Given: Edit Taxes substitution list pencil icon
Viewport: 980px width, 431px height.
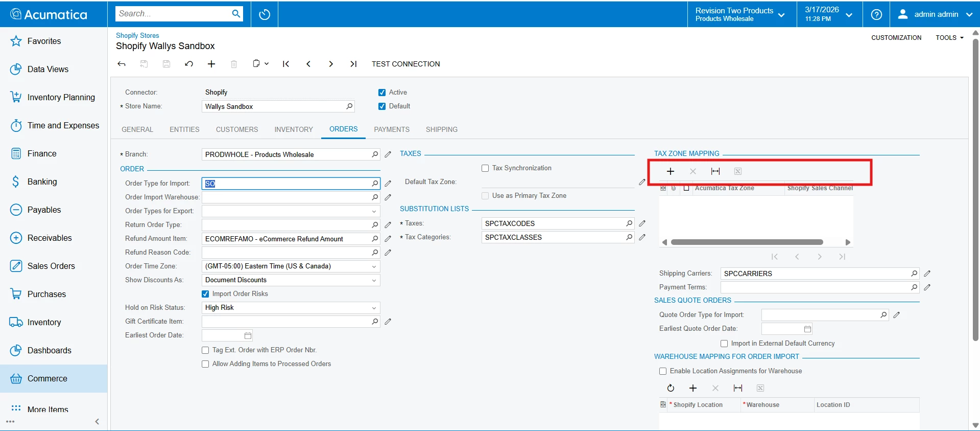Looking at the screenshot, I should [642, 223].
